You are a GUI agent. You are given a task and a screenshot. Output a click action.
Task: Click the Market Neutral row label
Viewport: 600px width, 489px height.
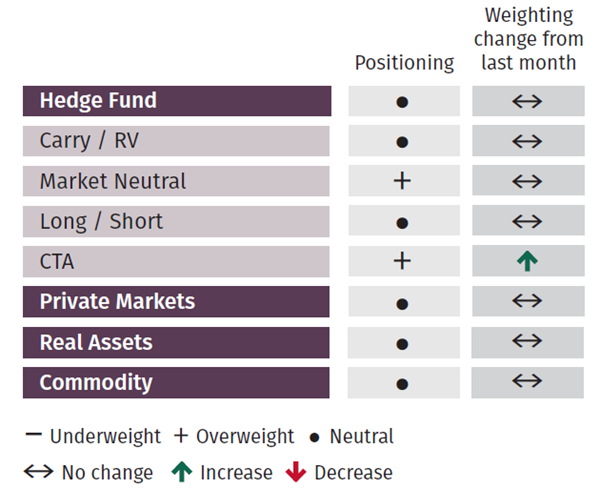coord(113,181)
